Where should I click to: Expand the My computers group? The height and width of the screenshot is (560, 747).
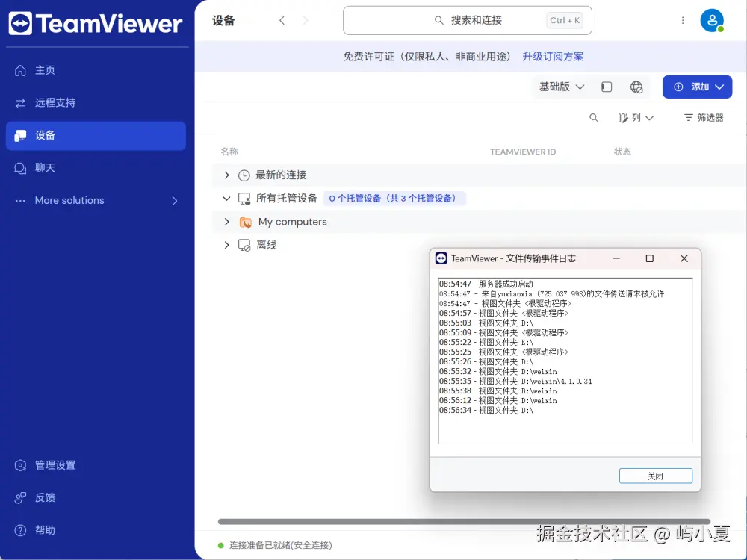(x=227, y=222)
